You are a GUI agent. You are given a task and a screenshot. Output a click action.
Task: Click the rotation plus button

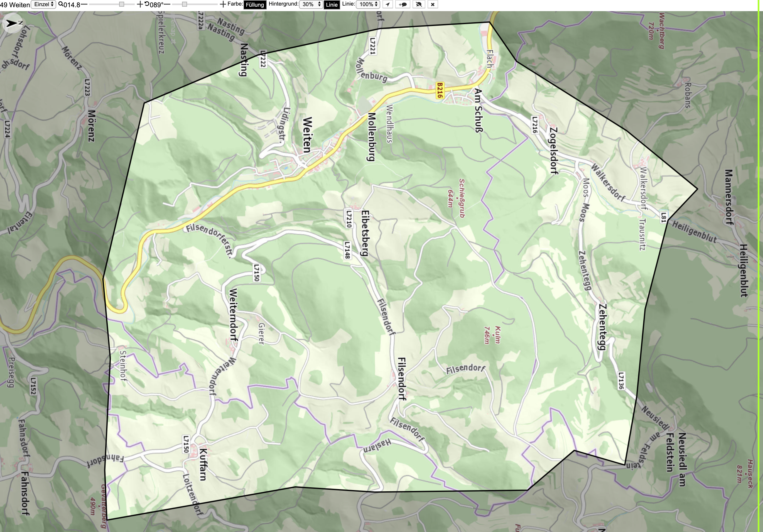coord(223,4)
